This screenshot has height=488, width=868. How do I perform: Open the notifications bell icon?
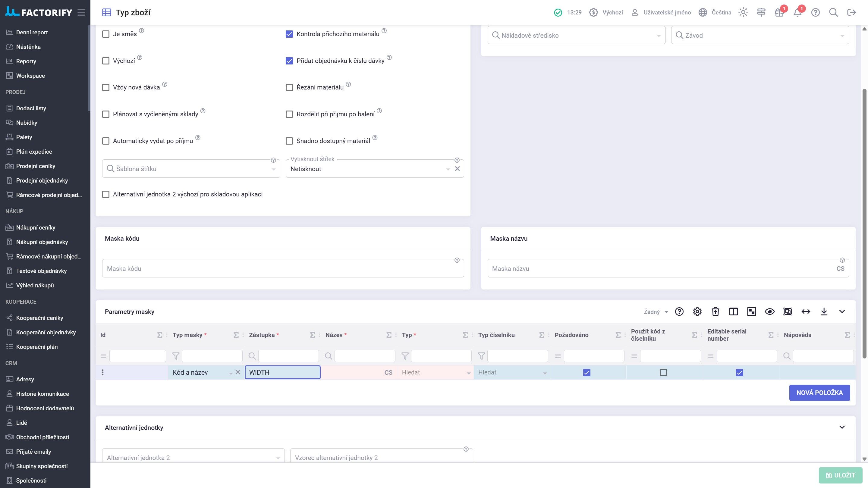797,12
